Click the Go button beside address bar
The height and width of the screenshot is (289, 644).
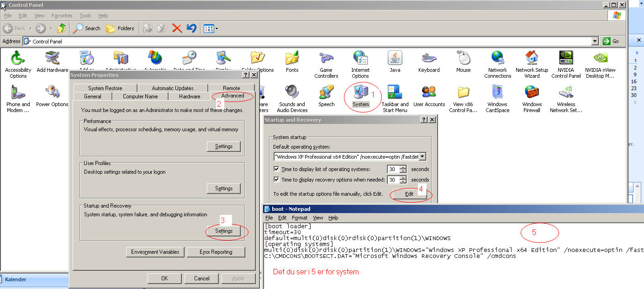pyautogui.click(x=611, y=41)
